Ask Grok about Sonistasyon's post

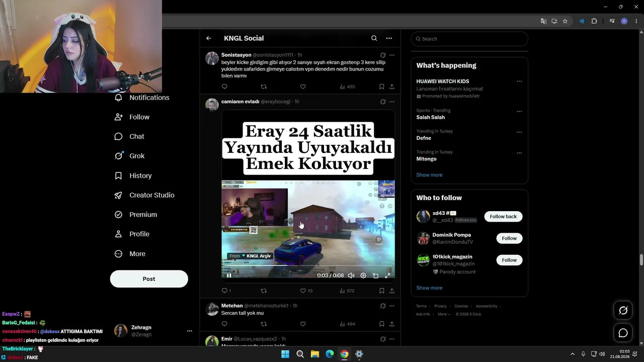[x=383, y=55]
